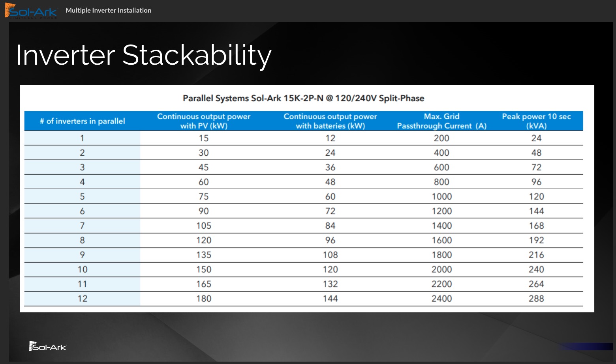Select inverter count "12" in the first column
The width and height of the screenshot is (616, 364).
tap(82, 299)
